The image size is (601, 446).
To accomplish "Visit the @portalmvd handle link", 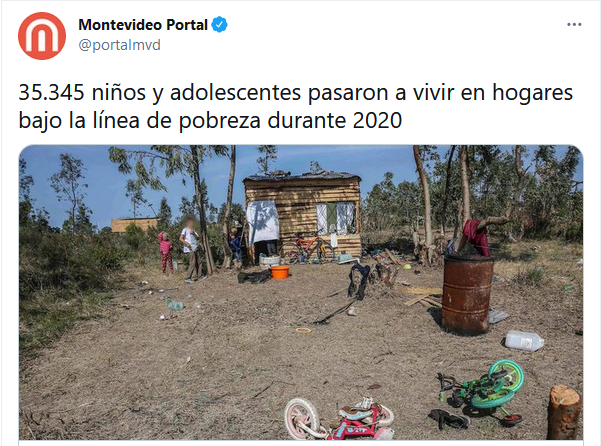I will coord(120,45).
